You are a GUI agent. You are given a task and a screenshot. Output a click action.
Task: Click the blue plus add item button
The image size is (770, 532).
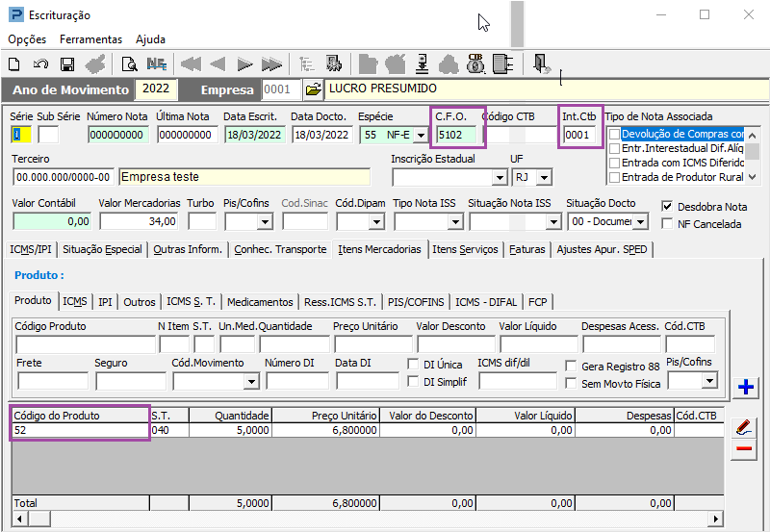tap(746, 388)
